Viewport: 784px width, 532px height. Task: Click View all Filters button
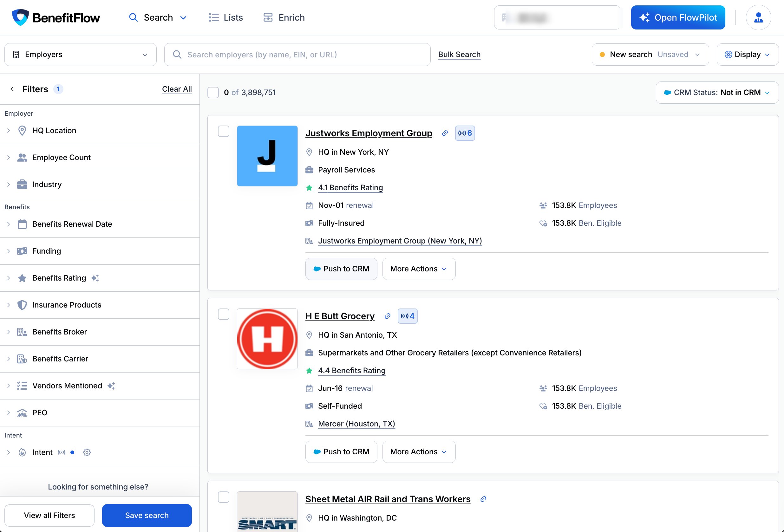49,515
